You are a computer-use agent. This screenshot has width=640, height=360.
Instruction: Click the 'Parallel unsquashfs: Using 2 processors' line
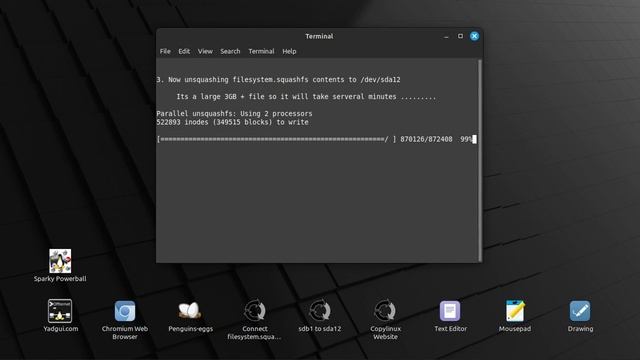tap(234, 113)
